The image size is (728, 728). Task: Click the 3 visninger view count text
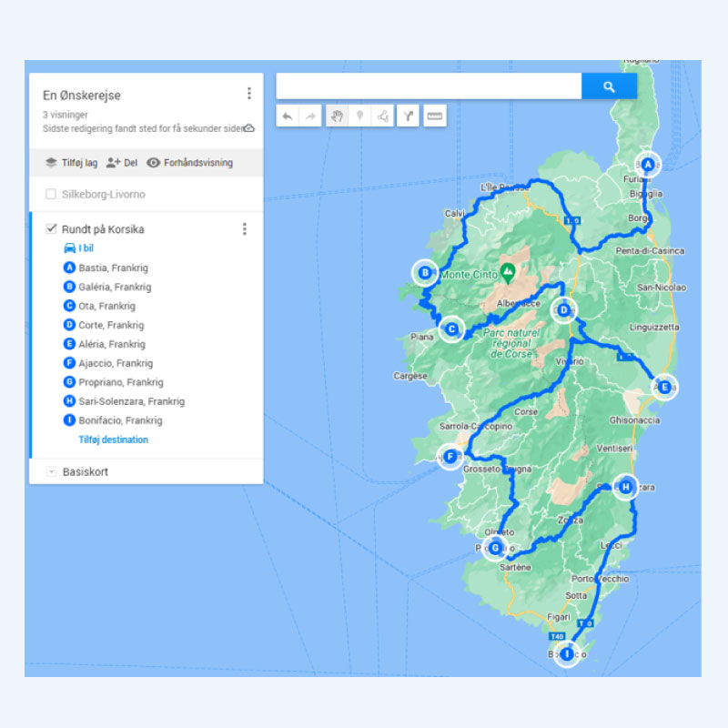tap(65, 115)
